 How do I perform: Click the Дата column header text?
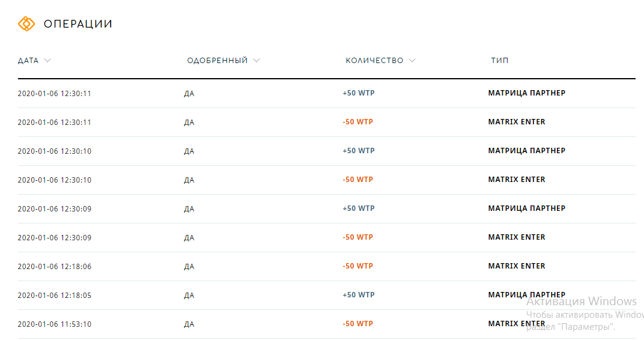coord(28,60)
